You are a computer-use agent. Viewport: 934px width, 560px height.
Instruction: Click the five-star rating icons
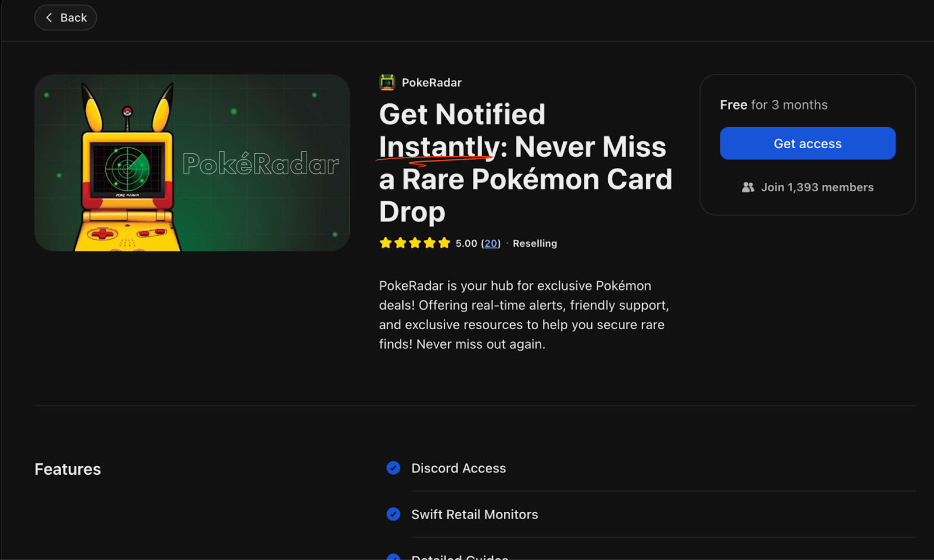(x=414, y=243)
